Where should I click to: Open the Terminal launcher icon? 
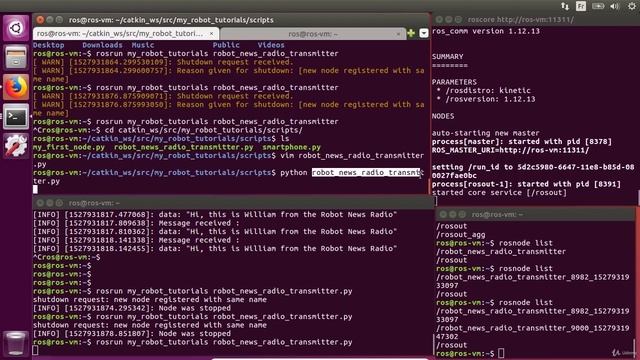click(x=16, y=117)
